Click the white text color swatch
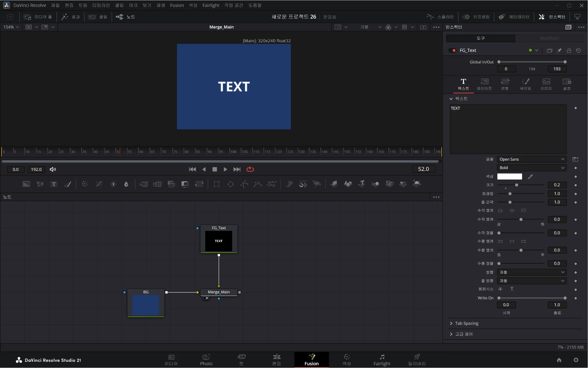This screenshot has height=368, width=588. click(510, 176)
